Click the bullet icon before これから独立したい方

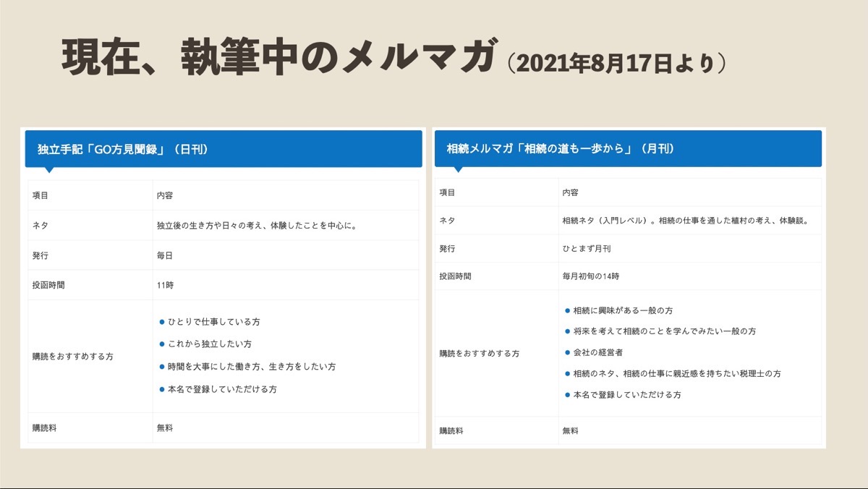[x=162, y=344]
